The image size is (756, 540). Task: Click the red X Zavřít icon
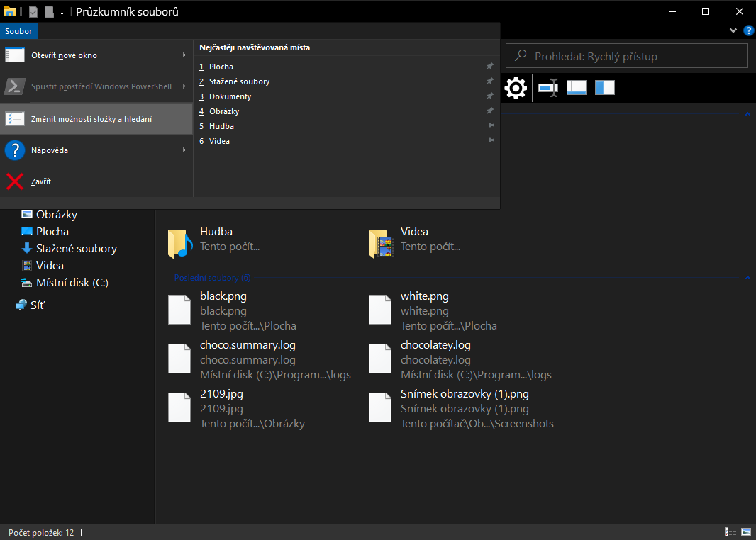click(x=15, y=181)
